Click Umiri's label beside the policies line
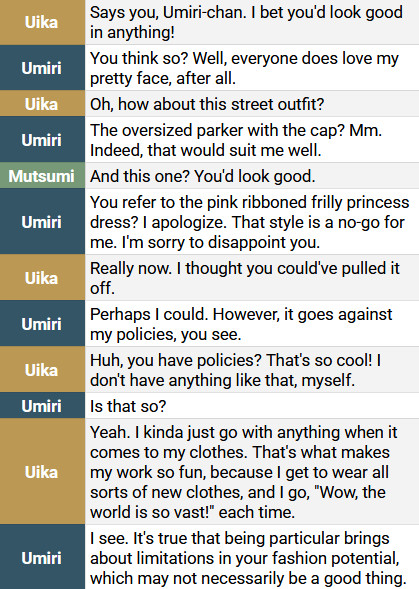Screen dimensions: 419x589 pyautogui.click(x=42, y=324)
